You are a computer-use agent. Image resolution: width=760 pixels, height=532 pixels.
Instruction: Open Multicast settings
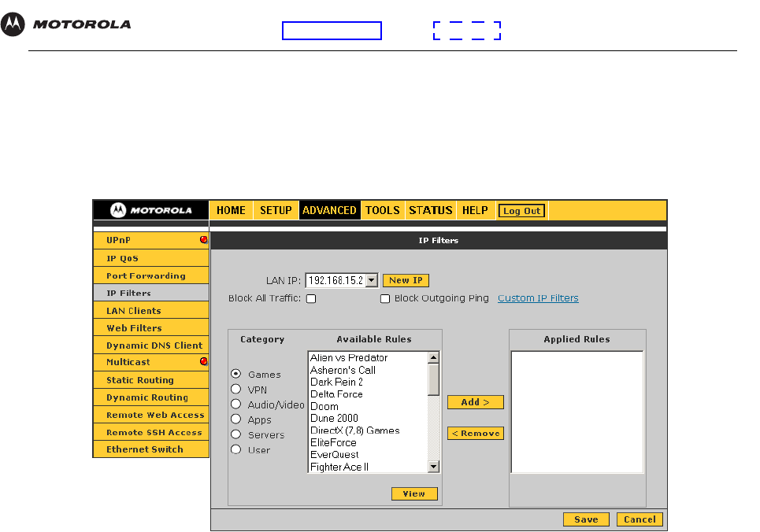150,363
